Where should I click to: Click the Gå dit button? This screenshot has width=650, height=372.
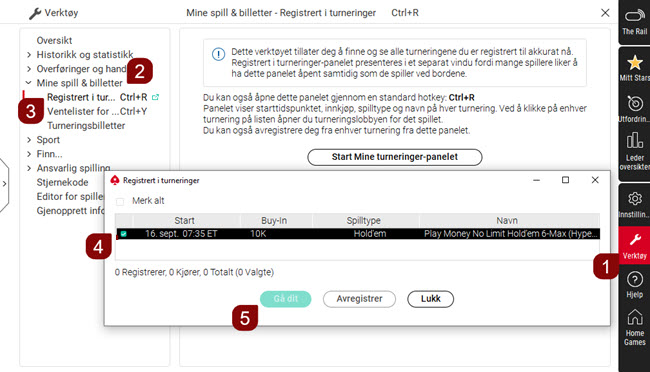286,299
